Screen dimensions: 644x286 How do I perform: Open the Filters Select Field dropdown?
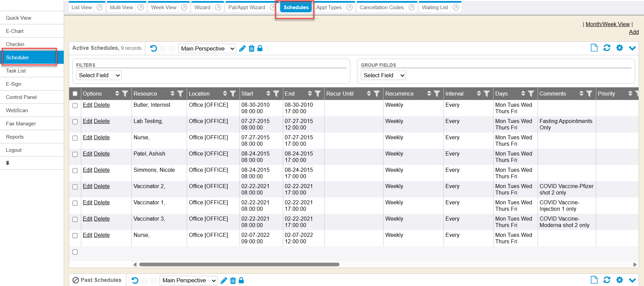(x=99, y=75)
